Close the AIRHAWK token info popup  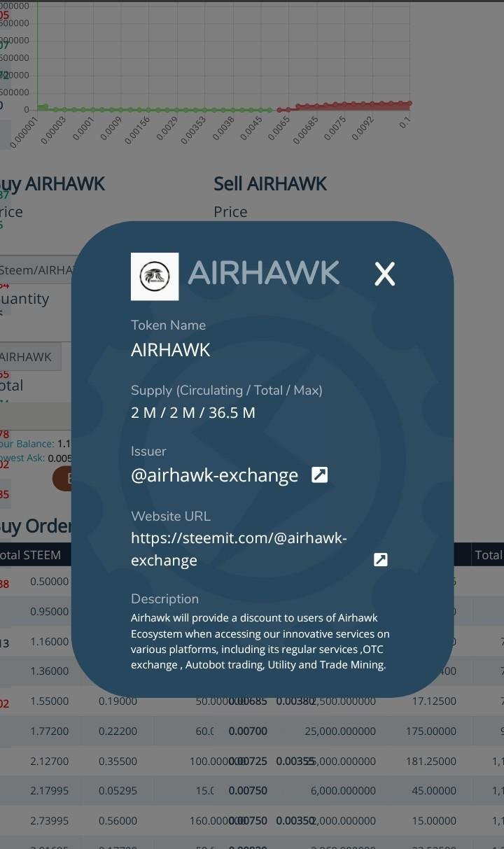[384, 274]
